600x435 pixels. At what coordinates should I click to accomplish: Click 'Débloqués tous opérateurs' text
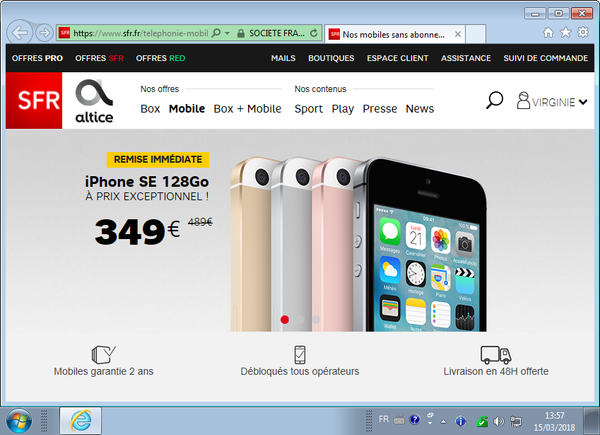click(x=300, y=371)
